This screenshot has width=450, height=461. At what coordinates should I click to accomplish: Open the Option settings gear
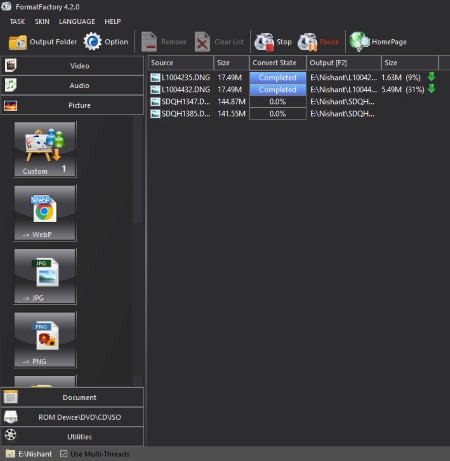pyautogui.click(x=106, y=42)
